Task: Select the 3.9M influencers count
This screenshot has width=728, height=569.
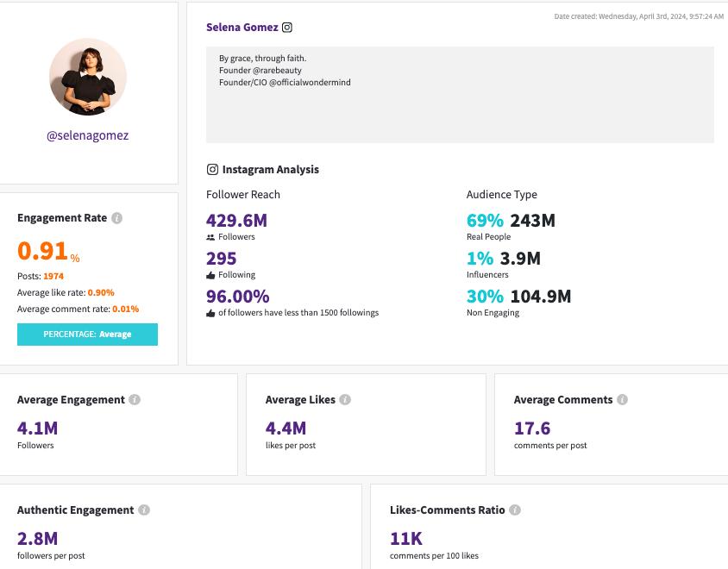Action: [520, 259]
